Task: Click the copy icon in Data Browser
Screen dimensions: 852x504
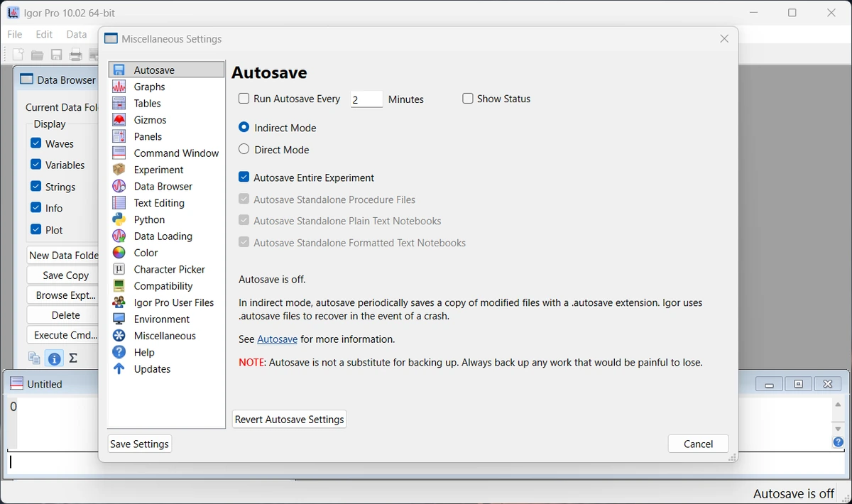Action: click(34, 358)
